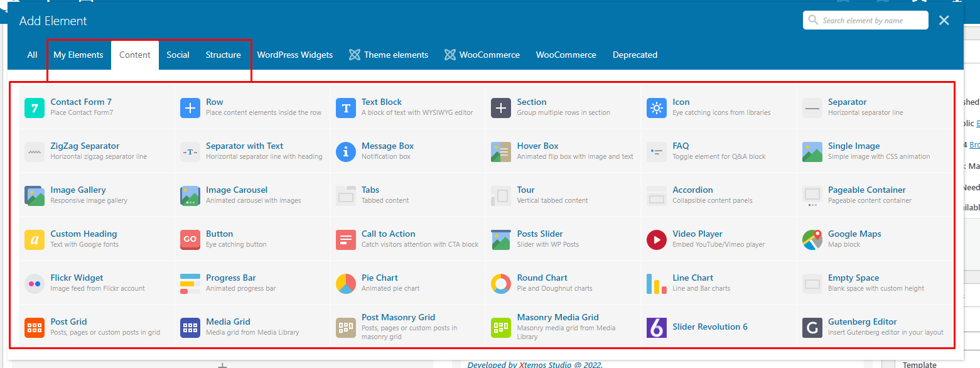980x368 pixels.
Task: Click "Tabbed content" description text
Action: [385, 200]
